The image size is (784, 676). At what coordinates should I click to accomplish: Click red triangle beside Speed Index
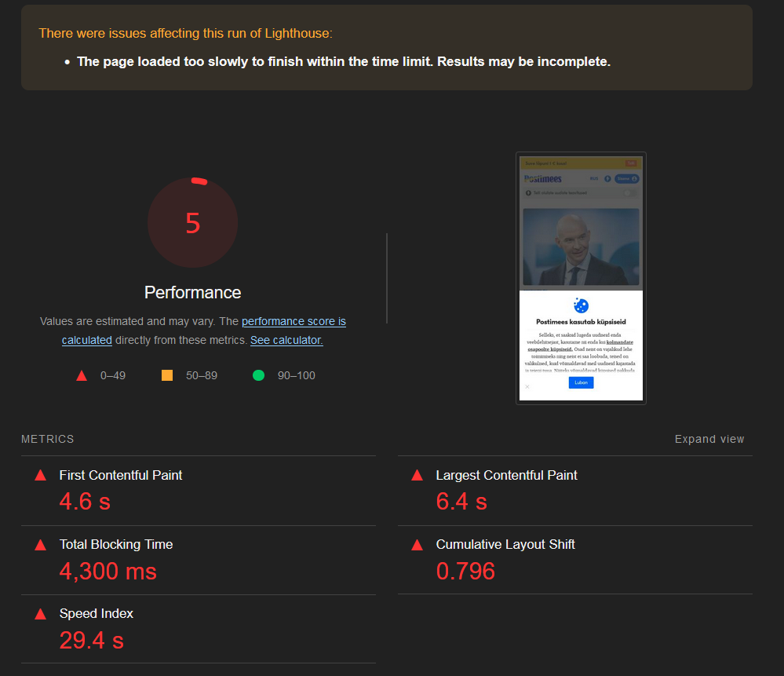pyautogui.click(x=41, y=614)
